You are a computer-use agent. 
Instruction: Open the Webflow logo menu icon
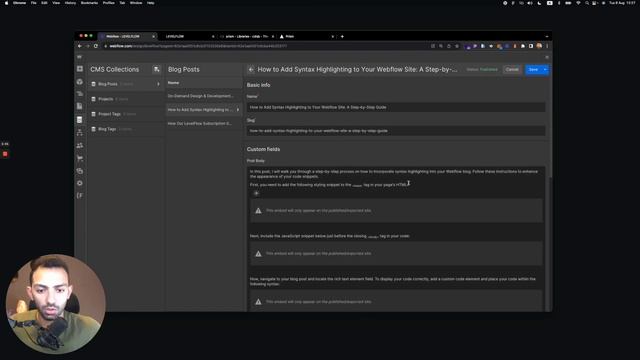80,57
